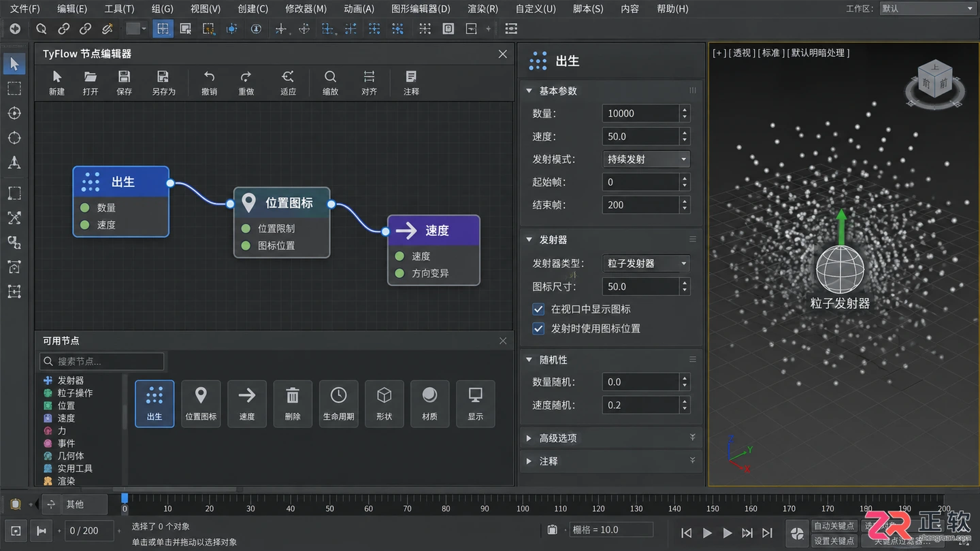Image resolution: width=980 pixels, height=551 pixels.
Task: Click the blue time slider handle at frame 0
Action: 125,498
